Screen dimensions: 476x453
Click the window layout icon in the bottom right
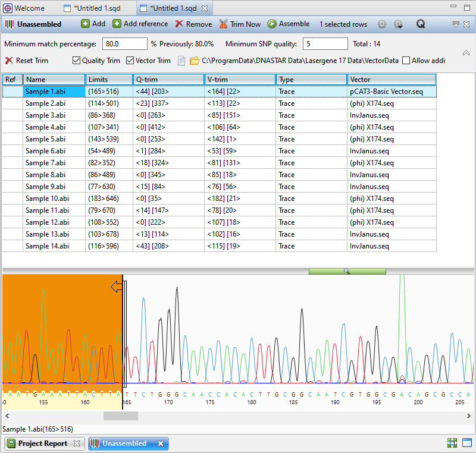point(467,443)
